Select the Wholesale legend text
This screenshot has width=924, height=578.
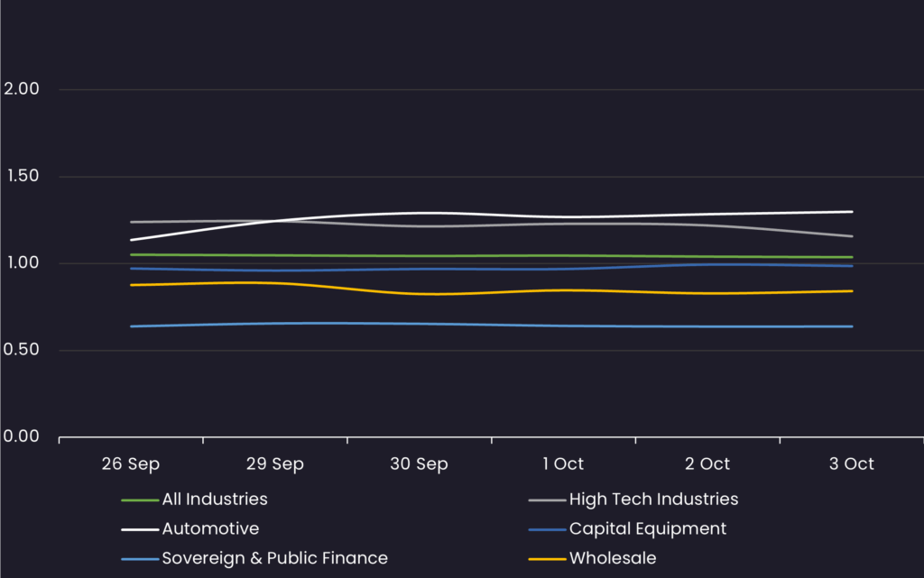612,558
